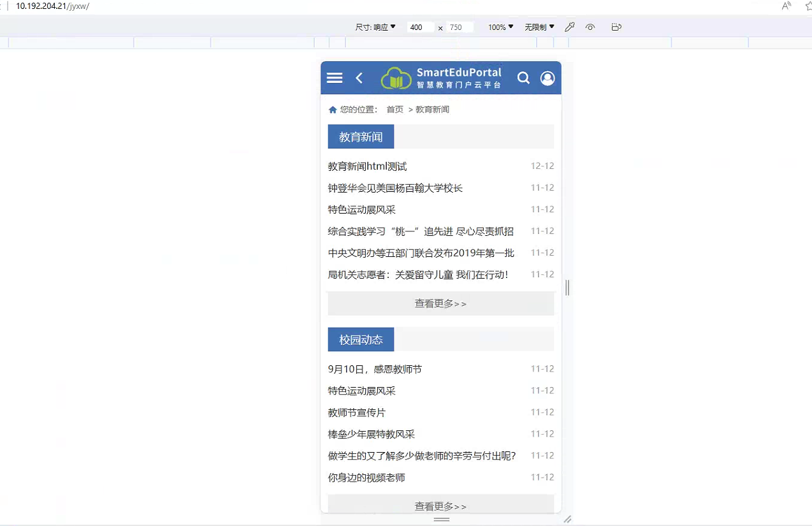The width and height of the screenshot is (812, 526).
Task: Click the eyedropper icon in device toolbar
Action: point(570,27)
